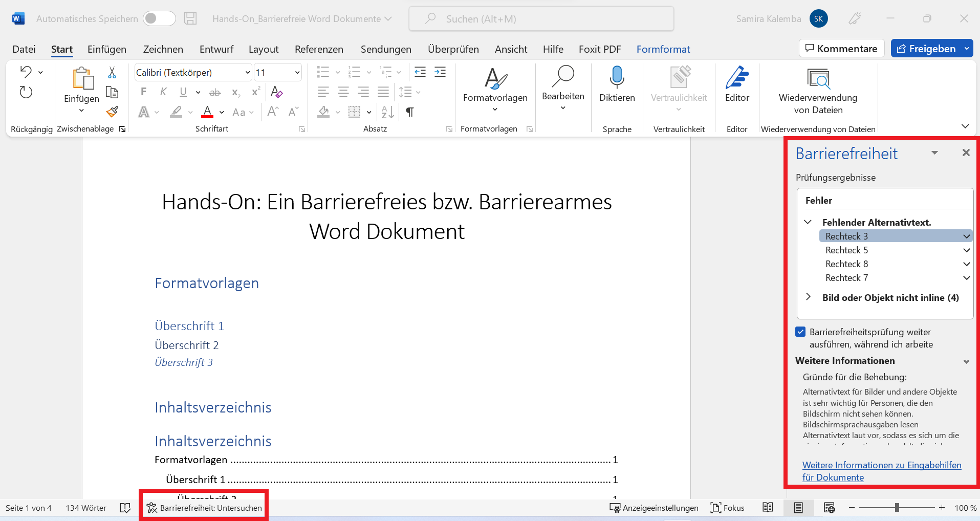Switch to Fokus mode in status bar
This screenshot has width=980, height=521.
click(x=727, y=508)
